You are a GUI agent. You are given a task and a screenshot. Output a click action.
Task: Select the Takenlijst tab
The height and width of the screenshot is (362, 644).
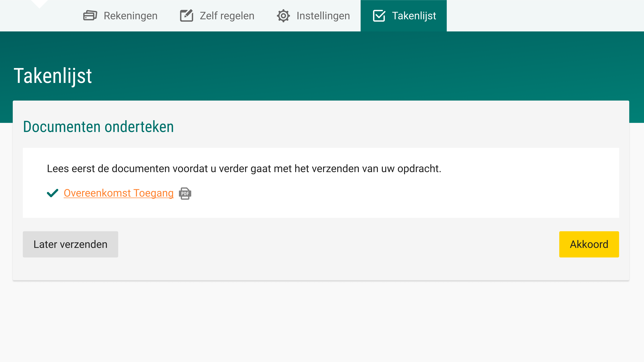[404, 16]
